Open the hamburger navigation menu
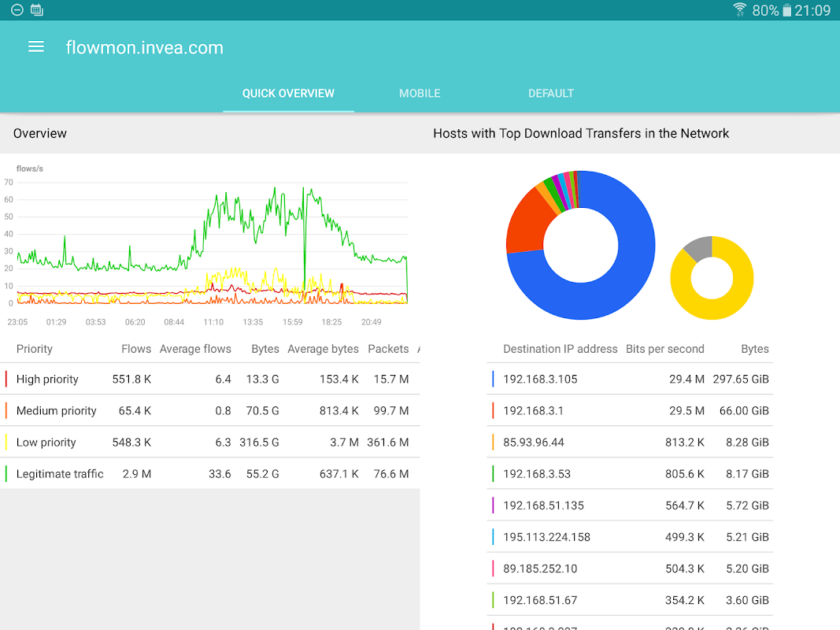 [x=36, y=47]
